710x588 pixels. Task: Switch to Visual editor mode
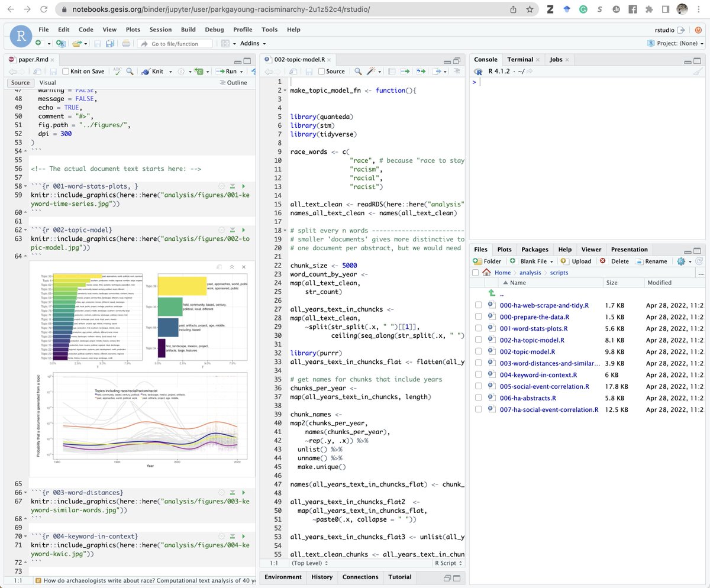(47, 83)
